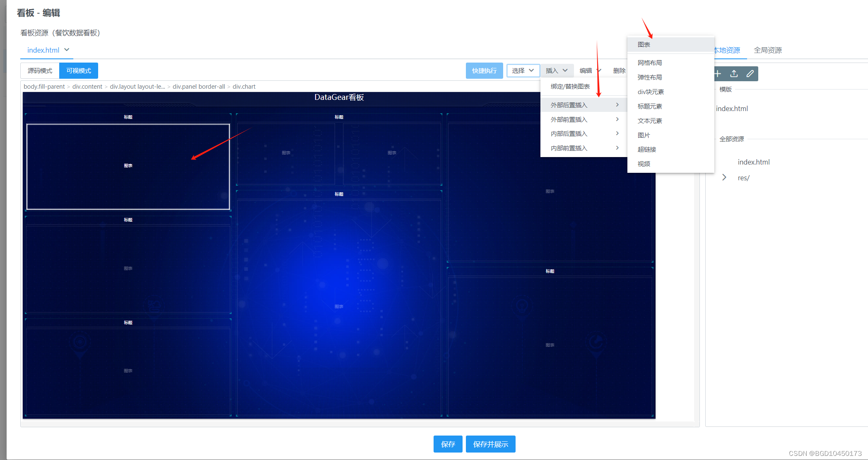Select 图表 from the insert submenu
This screenshot has width=868, height=460.
[644, 44]
